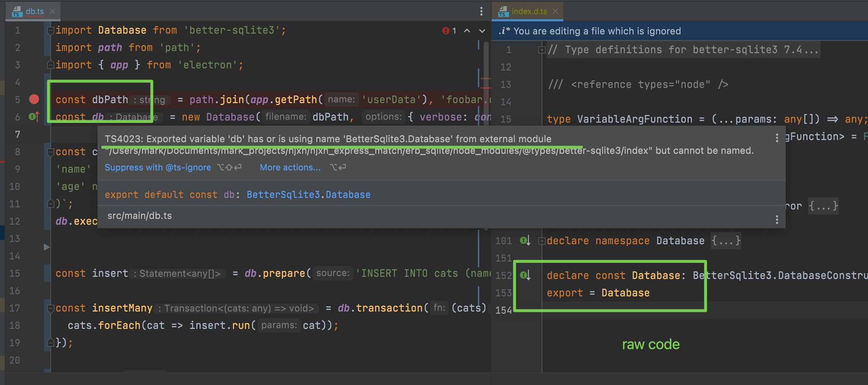Click the Transaction inlay hint on insertMany
Viewport: 868px width, 385px height.
(x=236, y=308)
